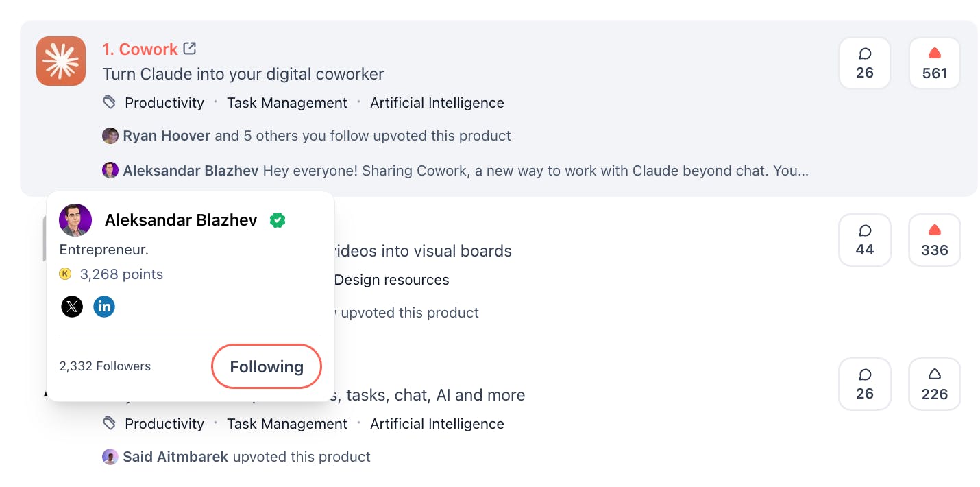
Task: Toggle the 561 upvote button on Cowork
Action: click(x=934, y=63)
